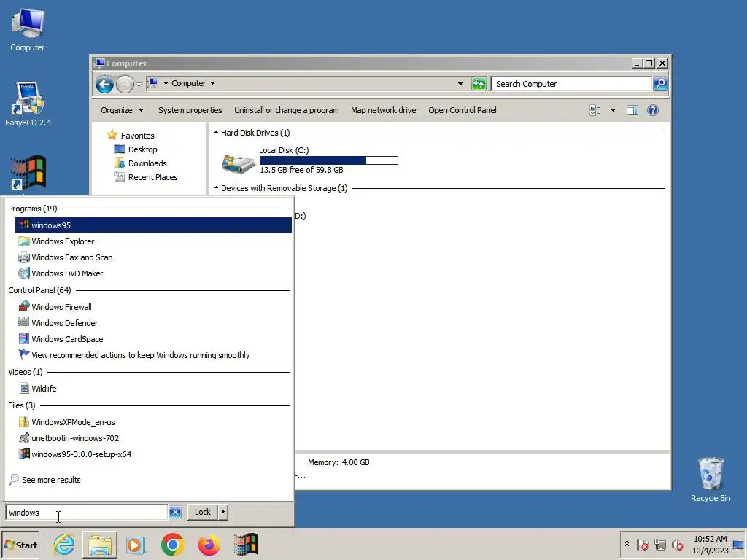Expand shutdown options arrow next to Lock
Image resolution: width=747 pixels, height=560 pixels.
tap(223, 512)
